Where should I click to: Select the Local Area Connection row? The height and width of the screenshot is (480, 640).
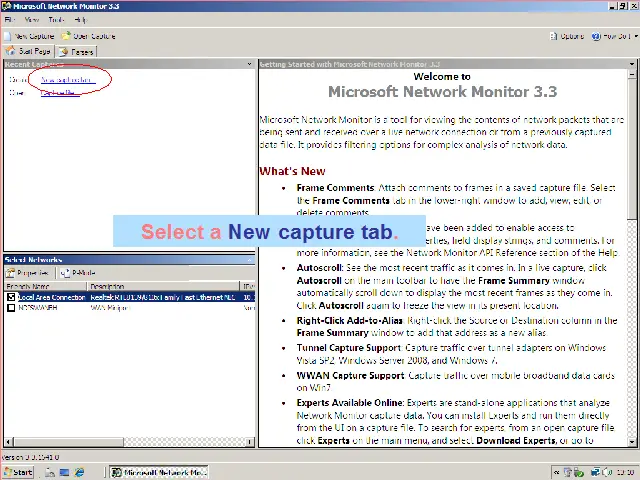click(x=130, y=297)
